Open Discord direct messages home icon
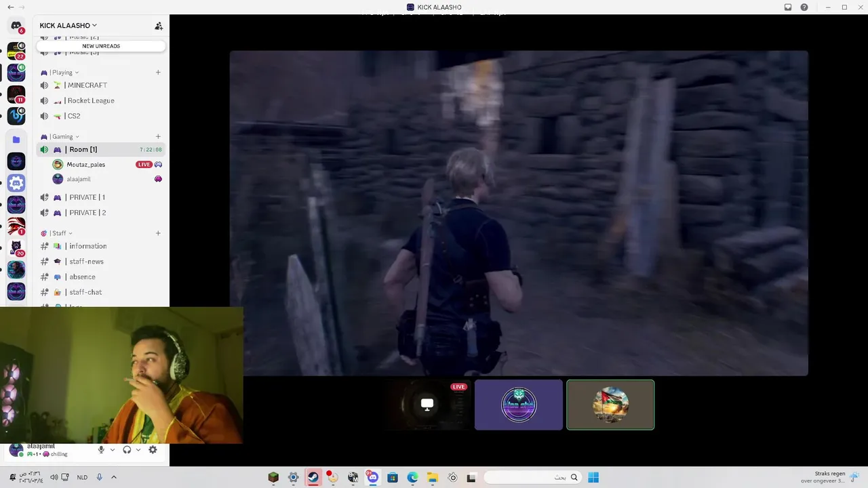Screen dimensions: 868x488 pos(16,26)
